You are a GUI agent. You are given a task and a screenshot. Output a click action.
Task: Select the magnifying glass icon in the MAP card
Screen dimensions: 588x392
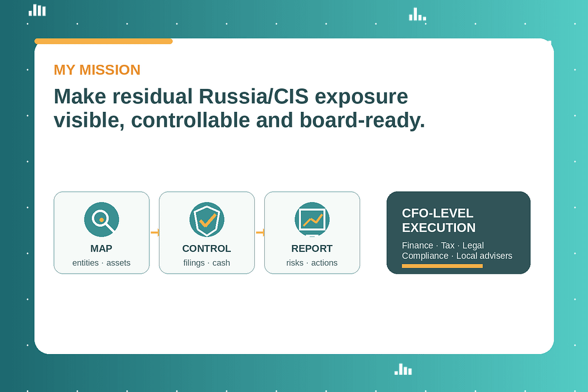[102, 219]
